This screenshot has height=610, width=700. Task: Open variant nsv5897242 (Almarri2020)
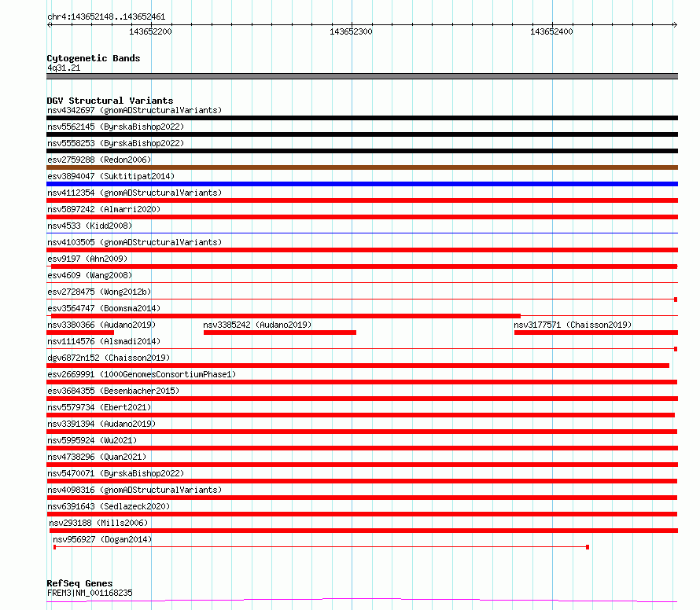(104, 209)
